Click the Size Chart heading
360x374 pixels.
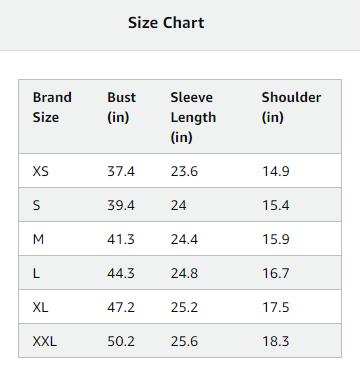point(166,23)
